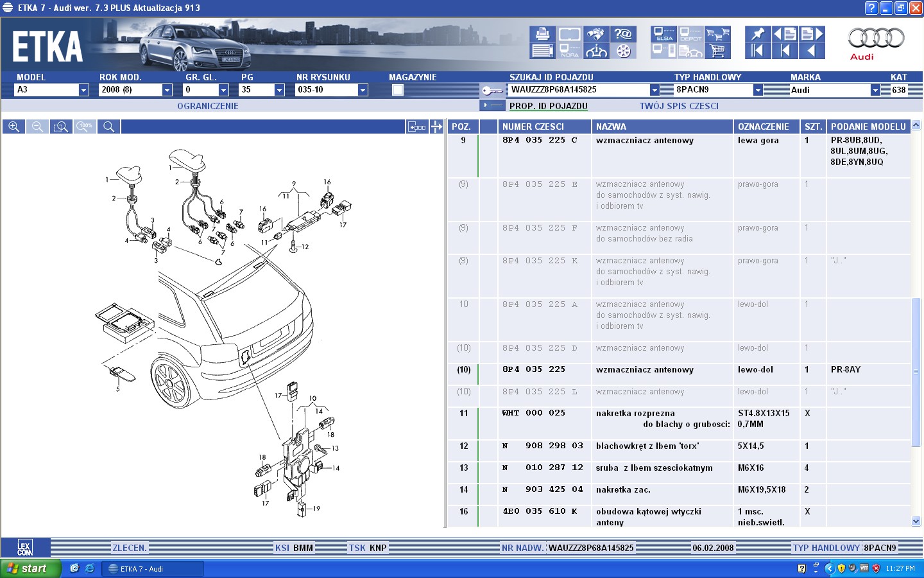Viewport: 924px width, 578px height.
Task: Open the ?@ help icon
Action: (623, 34)
